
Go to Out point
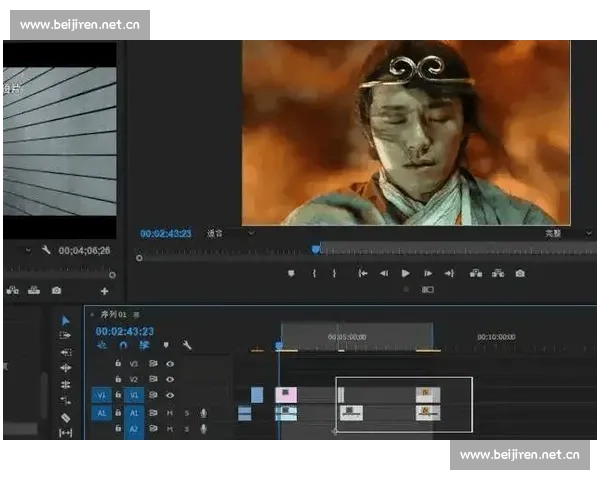pos(449,274)
